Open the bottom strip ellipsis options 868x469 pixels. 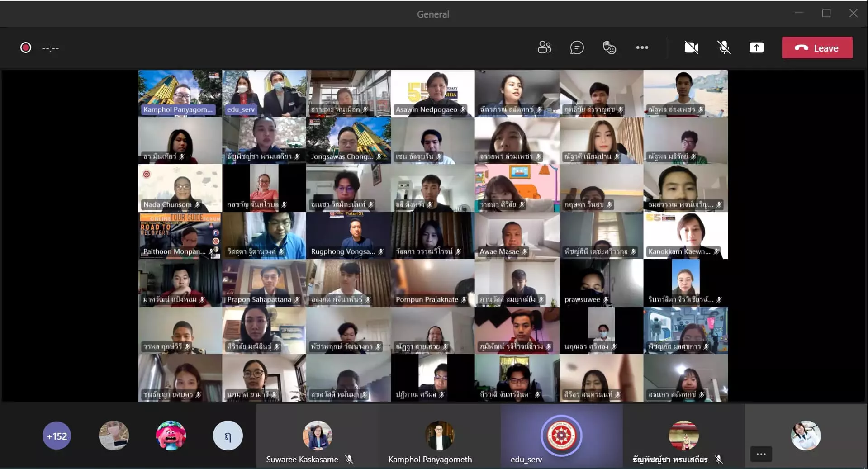[x=761, y=454]
